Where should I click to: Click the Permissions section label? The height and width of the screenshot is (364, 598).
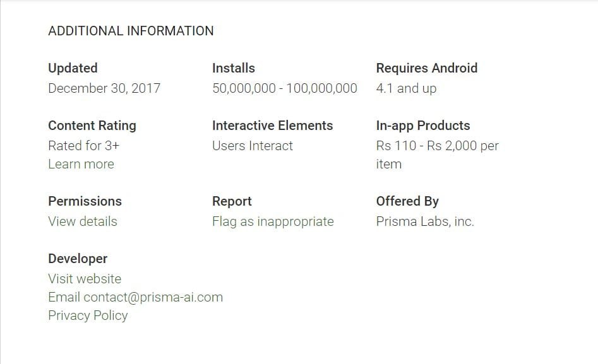pyautogui.click(x=85, y=201)
